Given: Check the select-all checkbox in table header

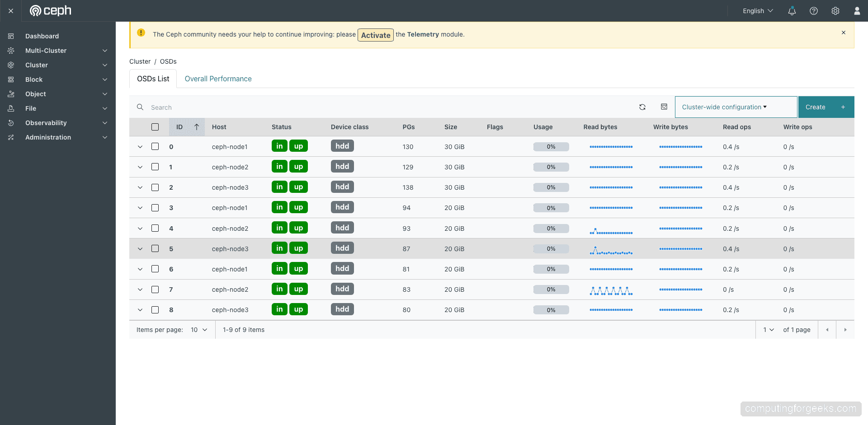Looking at the screenshot, I should tap(155, 127).
